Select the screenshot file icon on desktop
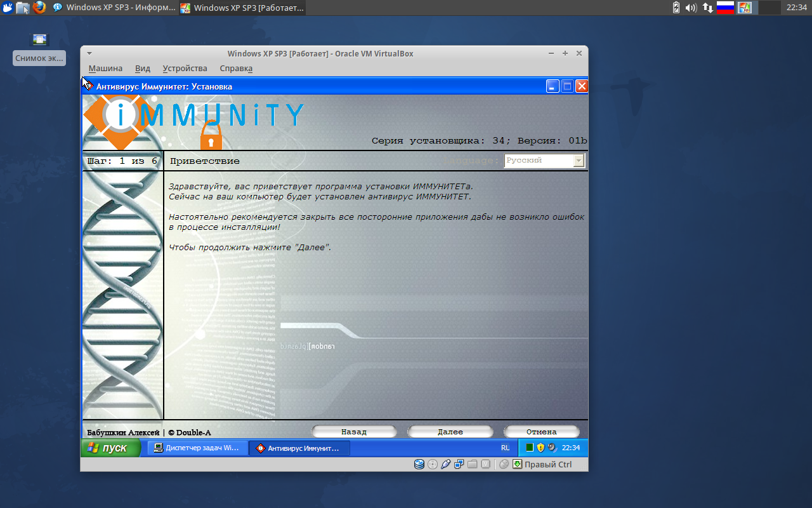The image size is (812, 508). pos(40,39)
